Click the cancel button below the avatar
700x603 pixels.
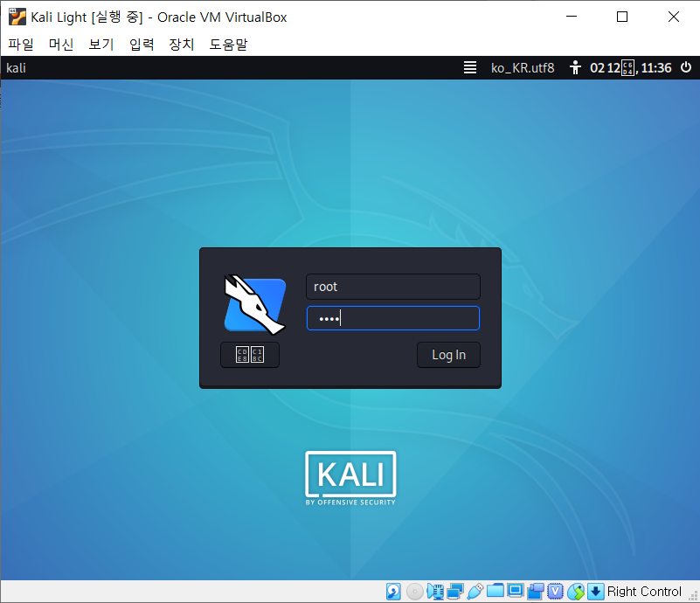tap(250, 355)
